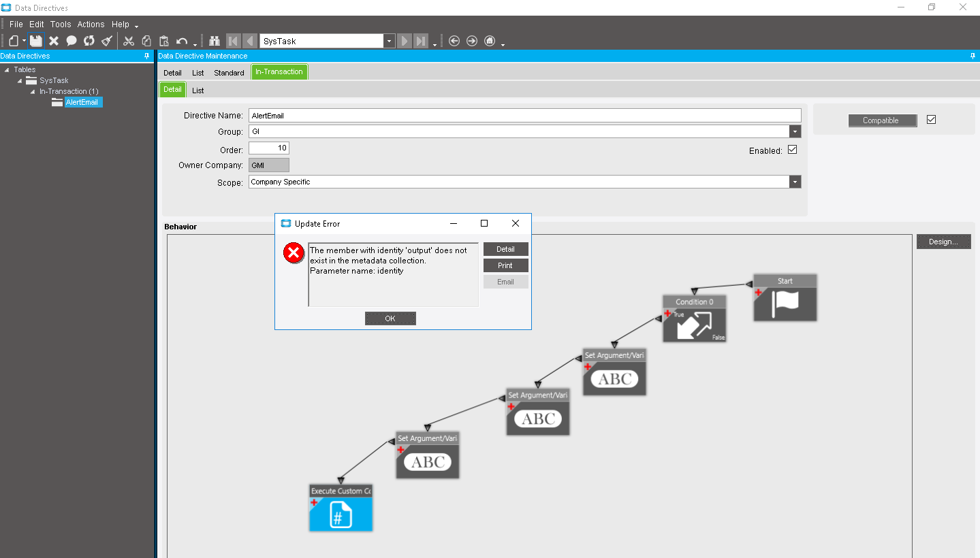Image resolution: width=980 pixels, height=558 pixels.
Task: Click the Undo arrow icon
Action: tap(182, 41)
